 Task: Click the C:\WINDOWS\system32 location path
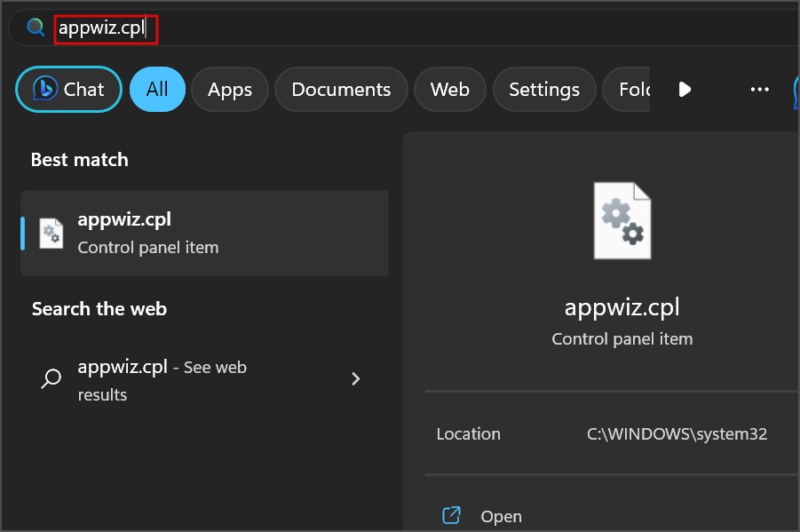point(677,434)
